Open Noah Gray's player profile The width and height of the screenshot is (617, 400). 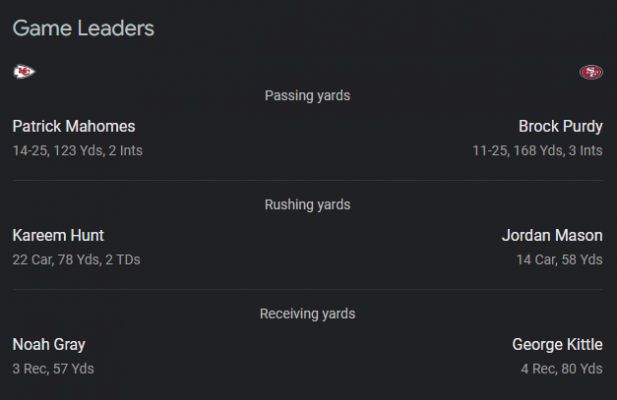coord(49,345)
